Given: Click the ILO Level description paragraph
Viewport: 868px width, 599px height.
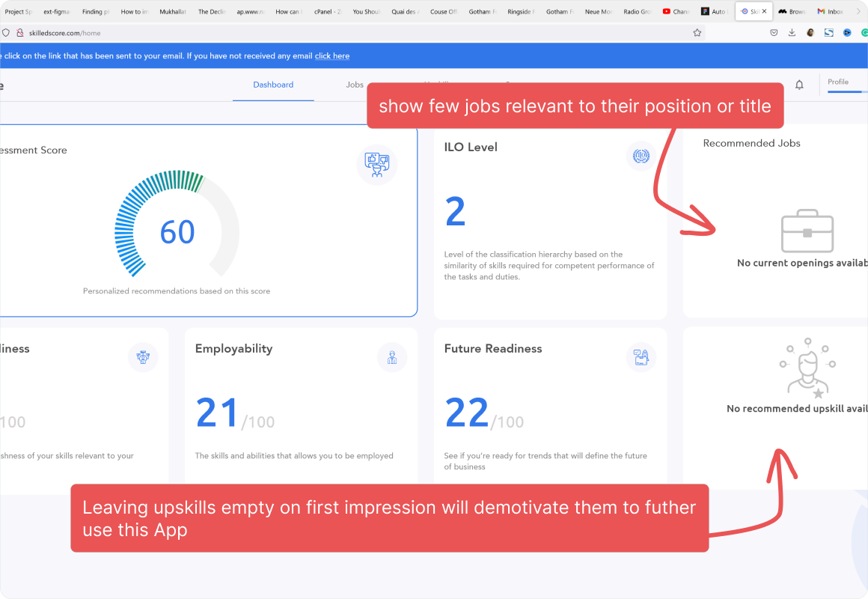Looking at the screenshot, I should pos(549,265).
